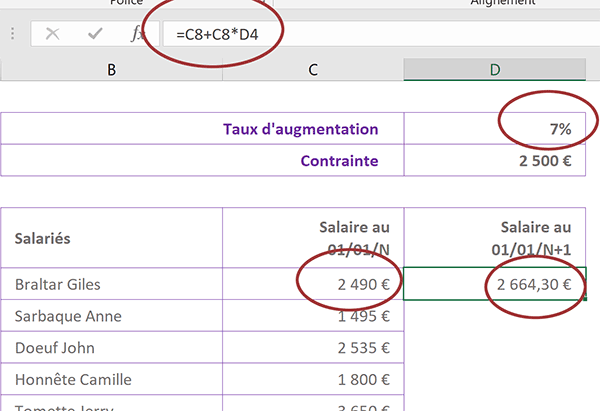Select column C header
This screenshot has width=600, height=411.
coord(313,70)
